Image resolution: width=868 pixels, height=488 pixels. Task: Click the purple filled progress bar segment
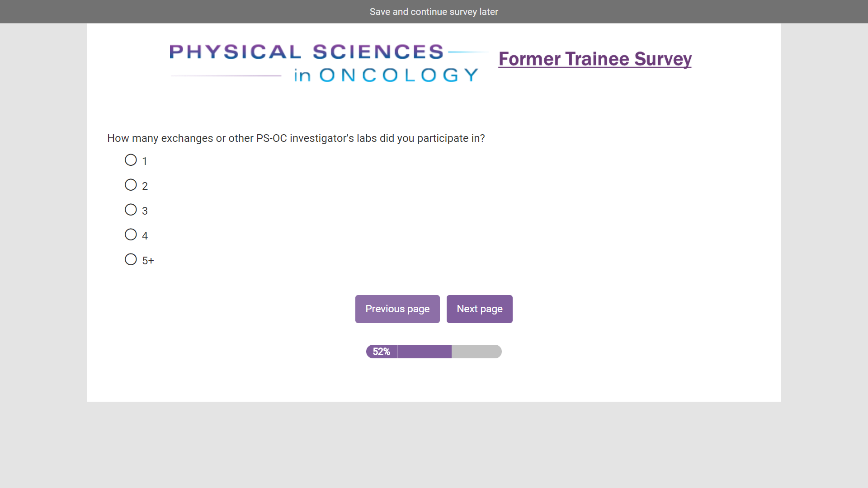pos(424,352)
